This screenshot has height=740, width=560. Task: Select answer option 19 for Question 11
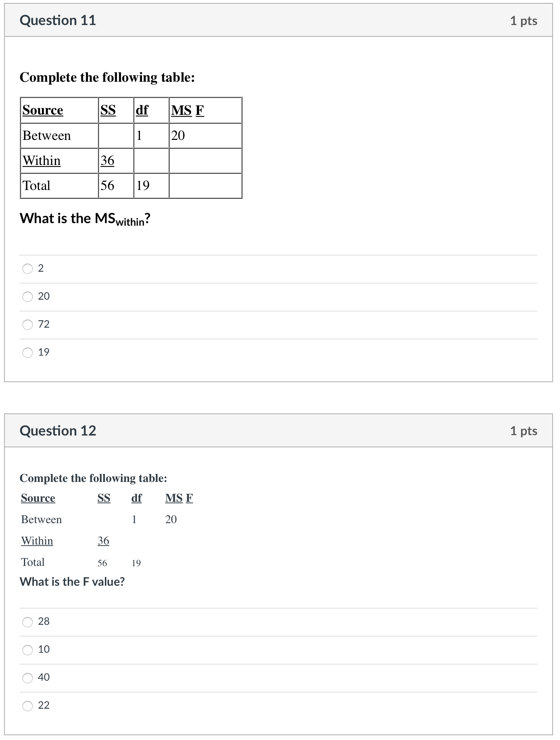28,352
